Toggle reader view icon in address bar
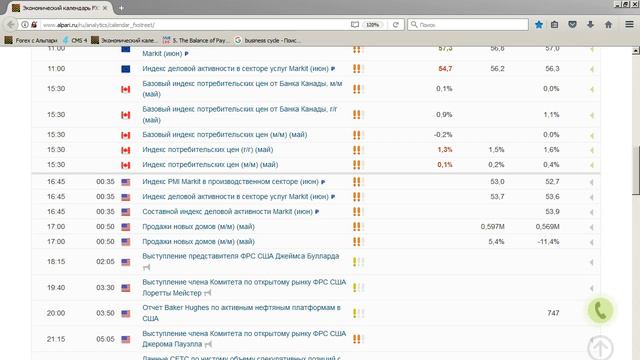 (355, 25)
